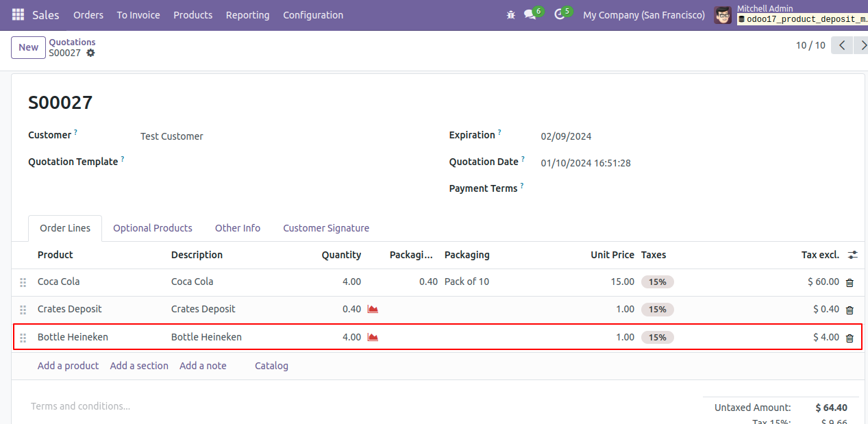Open the empty Quotation Template field
868x424 pixels.
pyautogui.click(x=281, y=163)
